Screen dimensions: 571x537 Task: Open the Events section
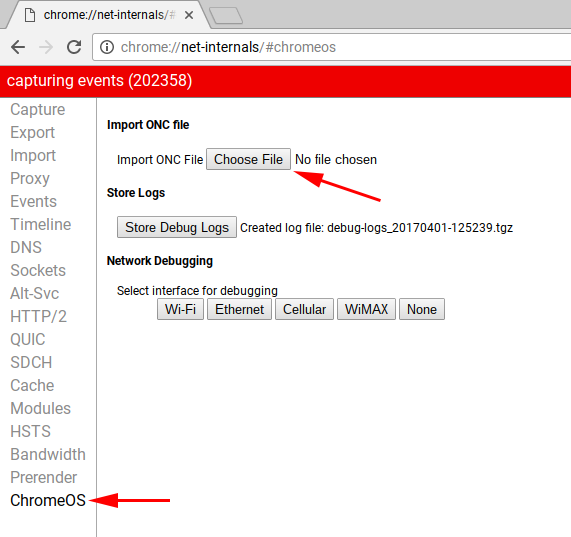click(34, 201)
